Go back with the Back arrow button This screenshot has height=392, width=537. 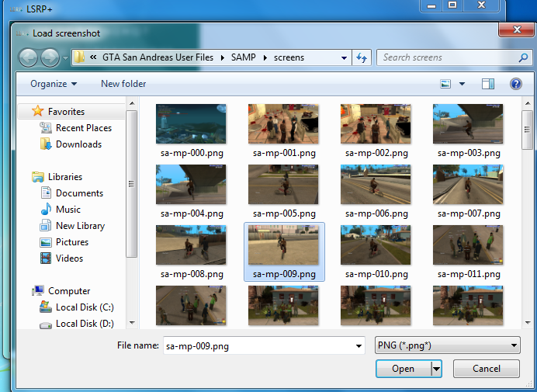click(28, 57)
